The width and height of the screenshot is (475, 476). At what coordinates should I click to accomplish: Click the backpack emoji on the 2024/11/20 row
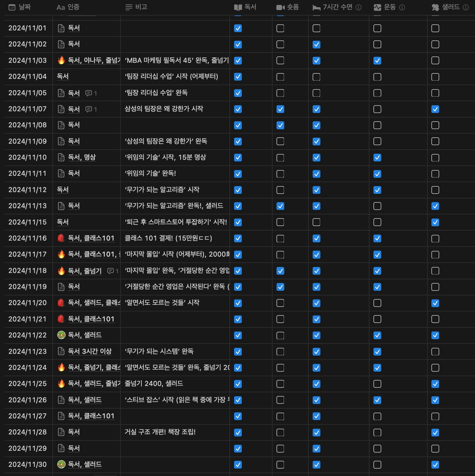[61, 303]
